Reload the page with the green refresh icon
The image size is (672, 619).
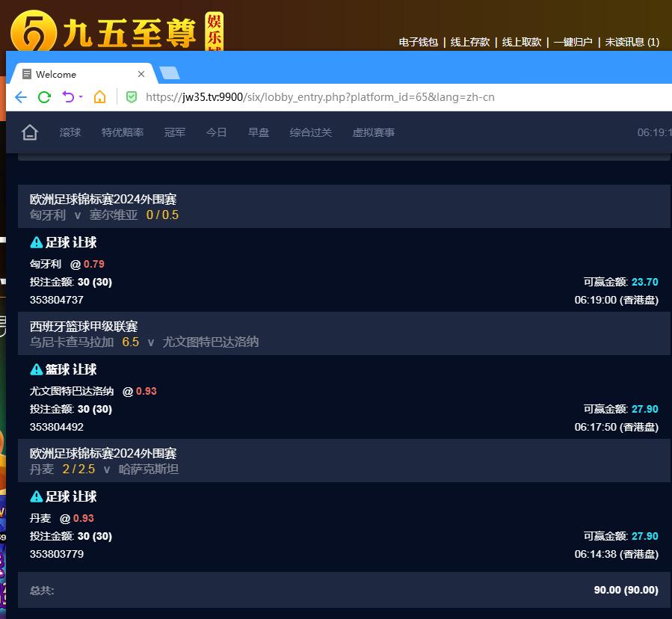[44, 97]
